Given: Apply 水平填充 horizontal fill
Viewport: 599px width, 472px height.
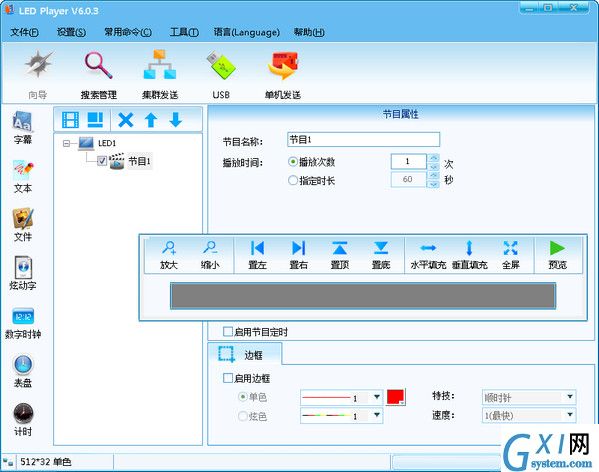Looking at the screenshot, I should point(428,255).
